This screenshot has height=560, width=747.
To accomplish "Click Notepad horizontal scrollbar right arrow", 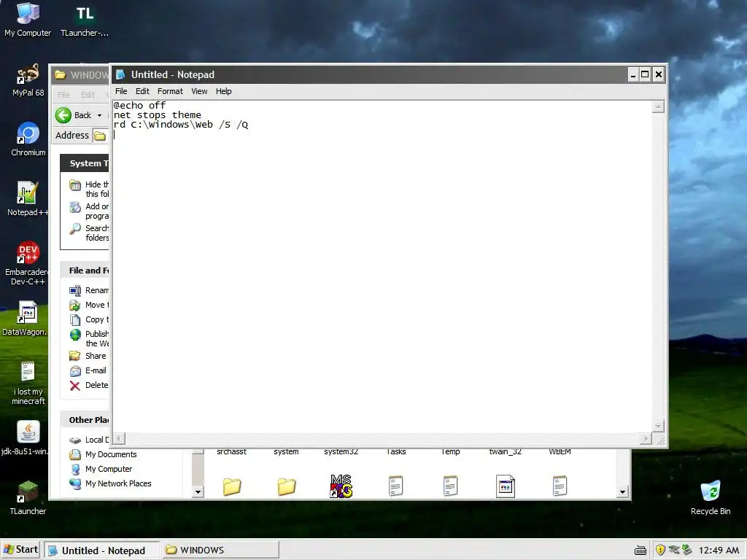I will [x=646, y=438].
